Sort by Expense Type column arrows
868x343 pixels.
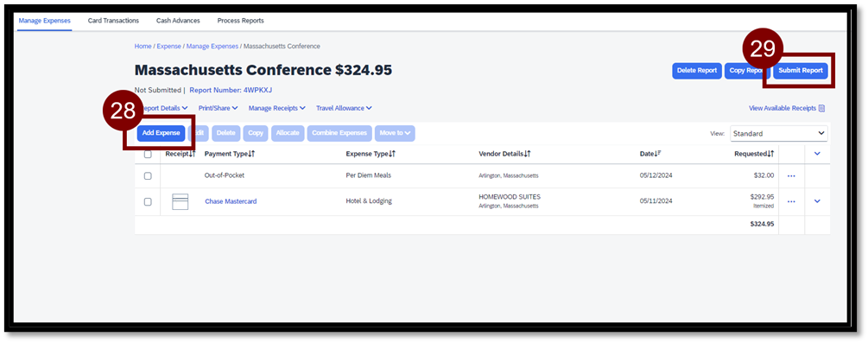392,154
